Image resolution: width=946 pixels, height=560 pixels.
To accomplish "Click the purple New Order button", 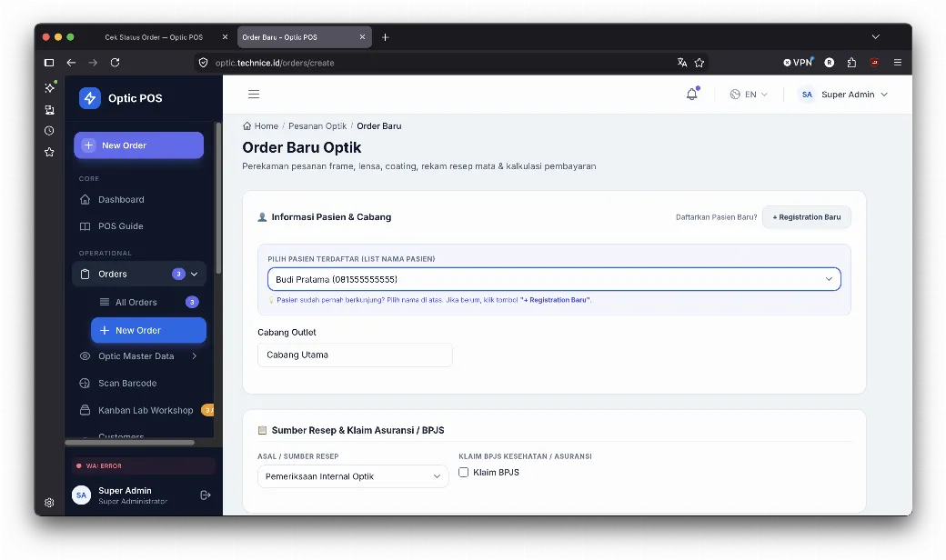I will point(139,145).
